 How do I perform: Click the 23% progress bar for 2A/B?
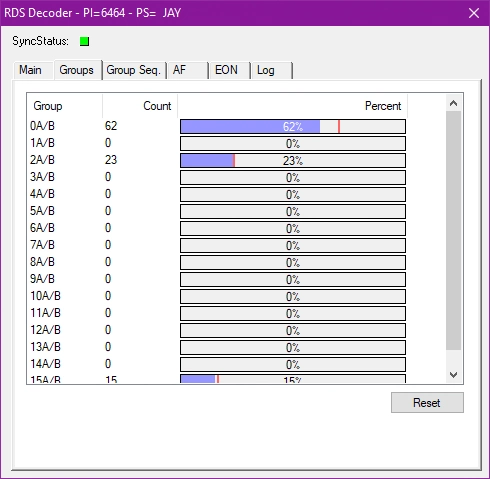(293, 161)
